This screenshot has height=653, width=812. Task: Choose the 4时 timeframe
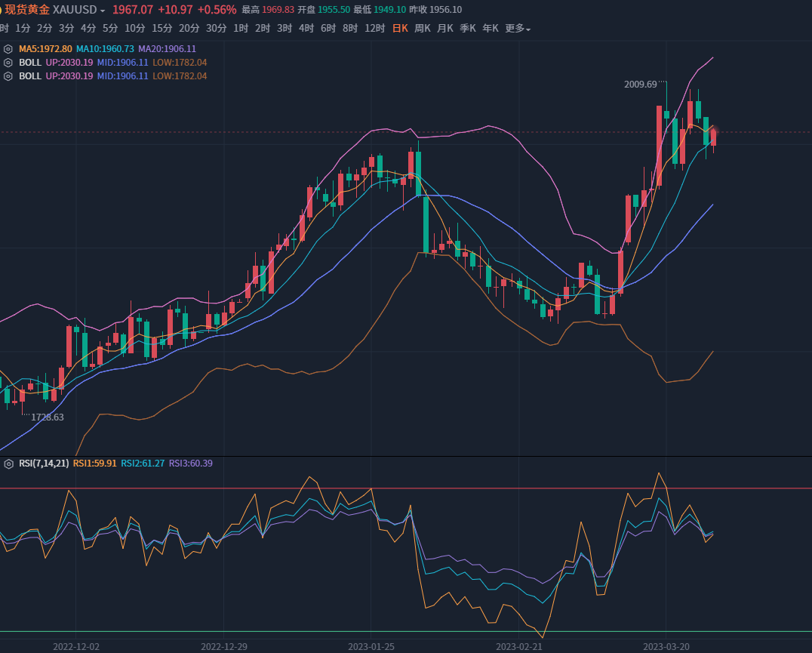[306, 29]
